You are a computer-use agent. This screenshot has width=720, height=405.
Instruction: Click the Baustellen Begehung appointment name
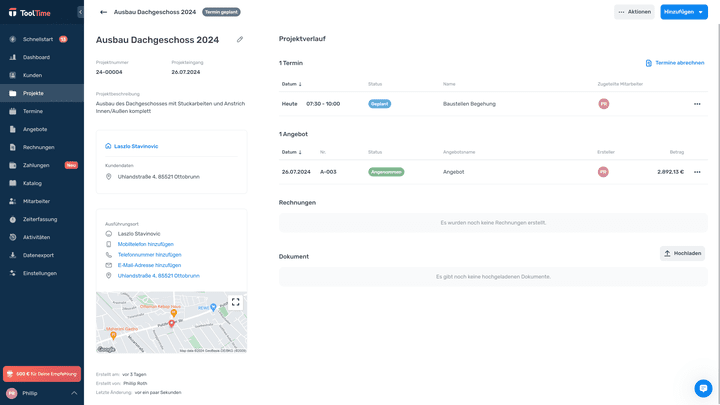coord(469,104)
